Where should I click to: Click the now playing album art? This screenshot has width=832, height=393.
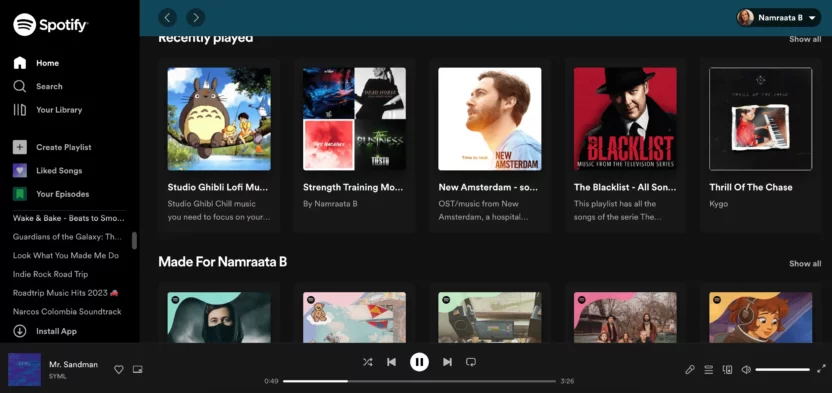pyautogui.click(x=24, y=370)
